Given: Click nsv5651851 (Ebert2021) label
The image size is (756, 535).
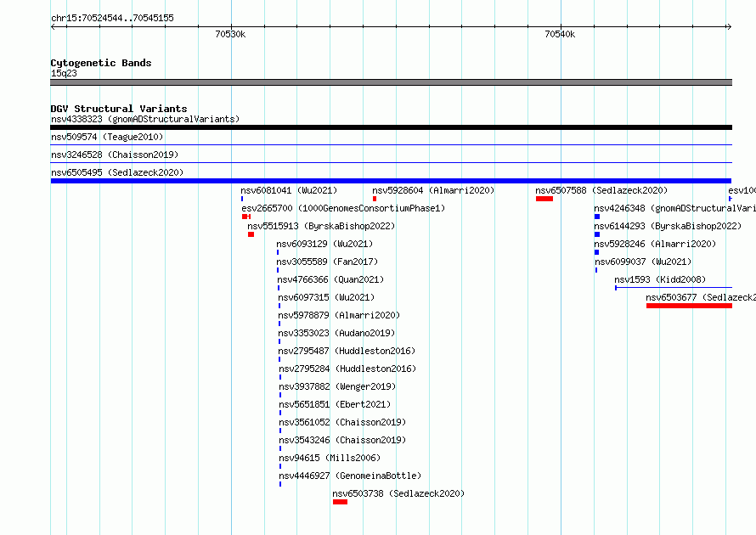Looking at the screenshot, I should [x=335, y=404].
